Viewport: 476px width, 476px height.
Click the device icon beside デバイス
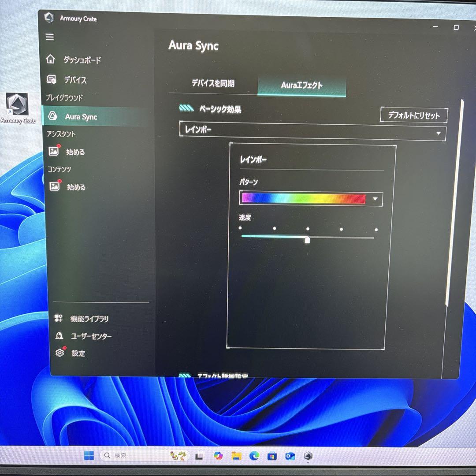(51, 79)
